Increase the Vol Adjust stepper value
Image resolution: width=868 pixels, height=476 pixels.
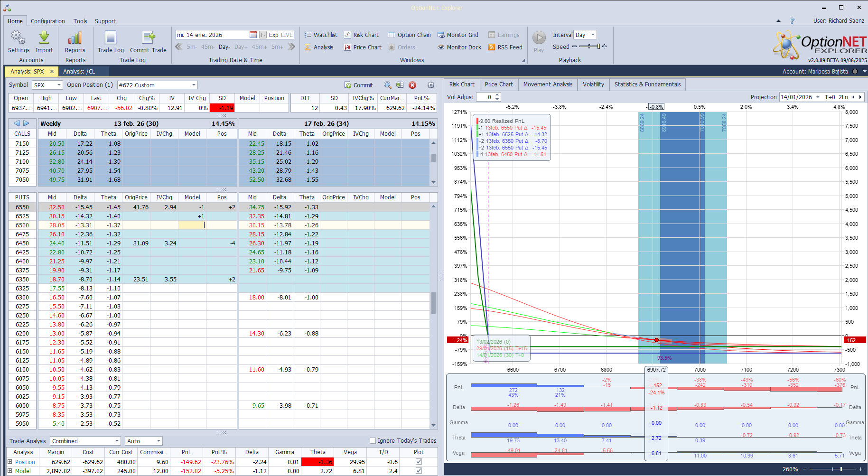click(x=497, y=95)
